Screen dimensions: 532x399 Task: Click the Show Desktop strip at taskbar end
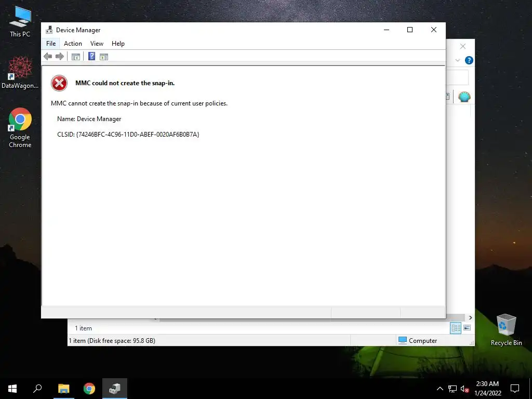tap(530, 389)
